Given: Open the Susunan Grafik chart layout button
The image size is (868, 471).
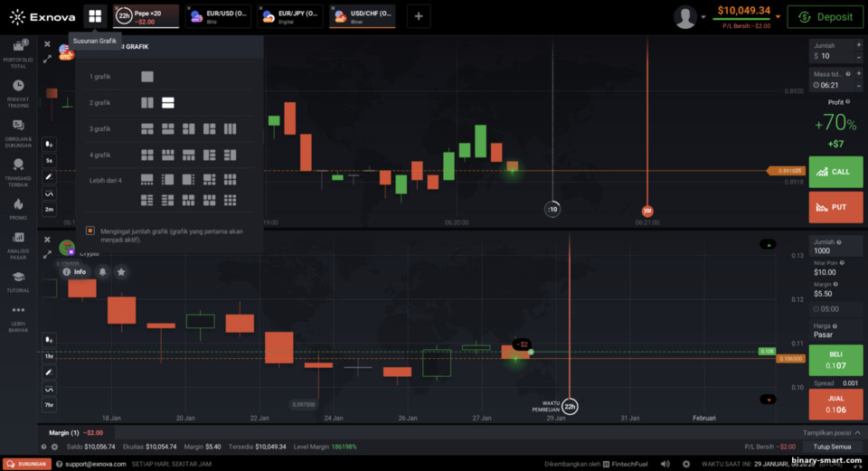Looking at the screenshot, I should click(x=95, y=16).
